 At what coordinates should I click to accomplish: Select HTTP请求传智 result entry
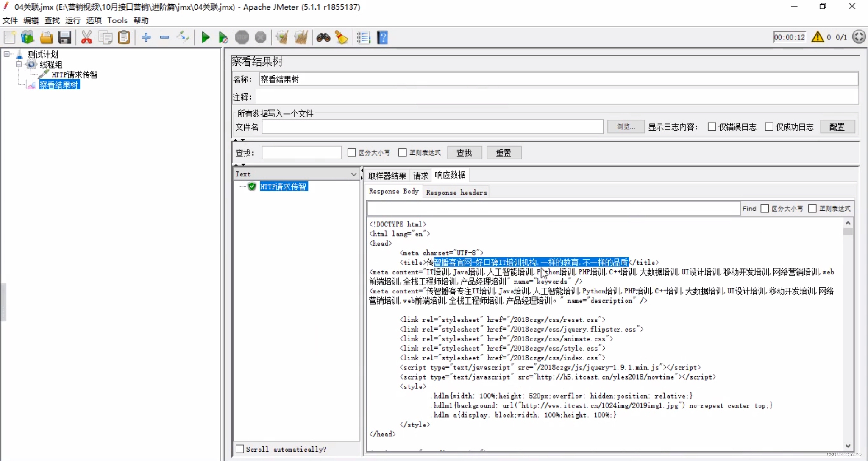click(283, 187)
